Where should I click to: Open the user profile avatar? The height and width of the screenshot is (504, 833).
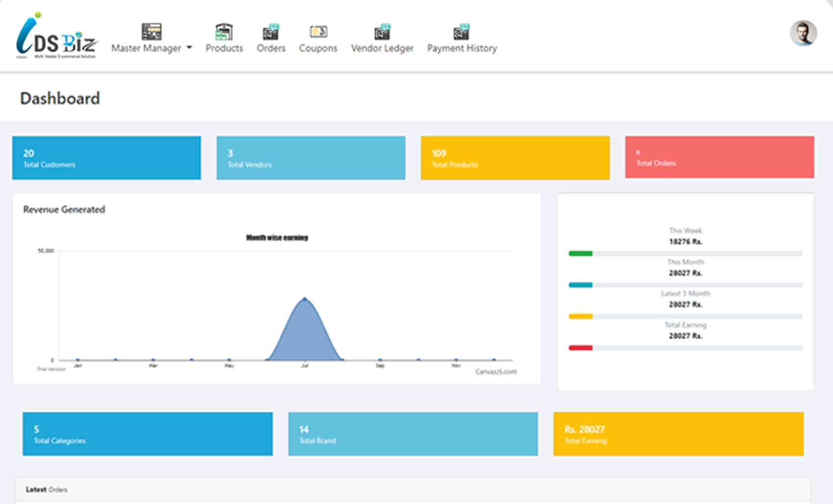[x=803, y=33]
